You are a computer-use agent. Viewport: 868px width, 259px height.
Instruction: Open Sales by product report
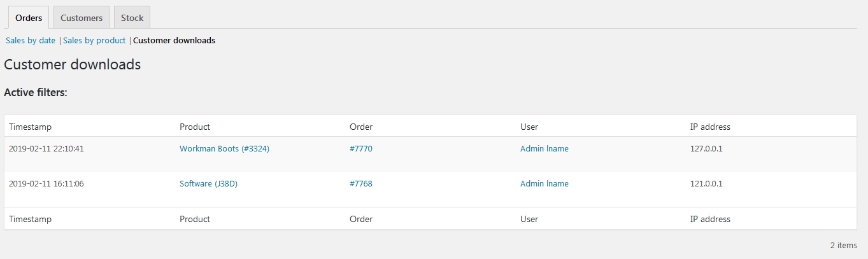[x=94, y=40]
